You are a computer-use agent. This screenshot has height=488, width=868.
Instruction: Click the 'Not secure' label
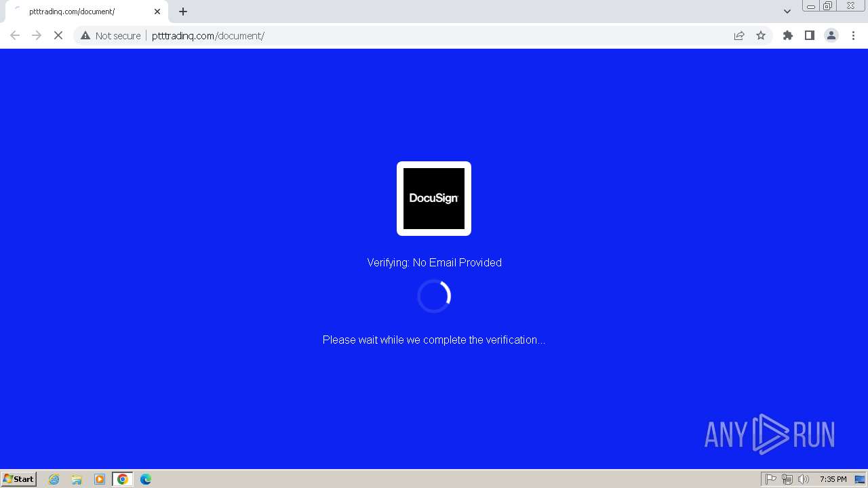tap(118, 35)
